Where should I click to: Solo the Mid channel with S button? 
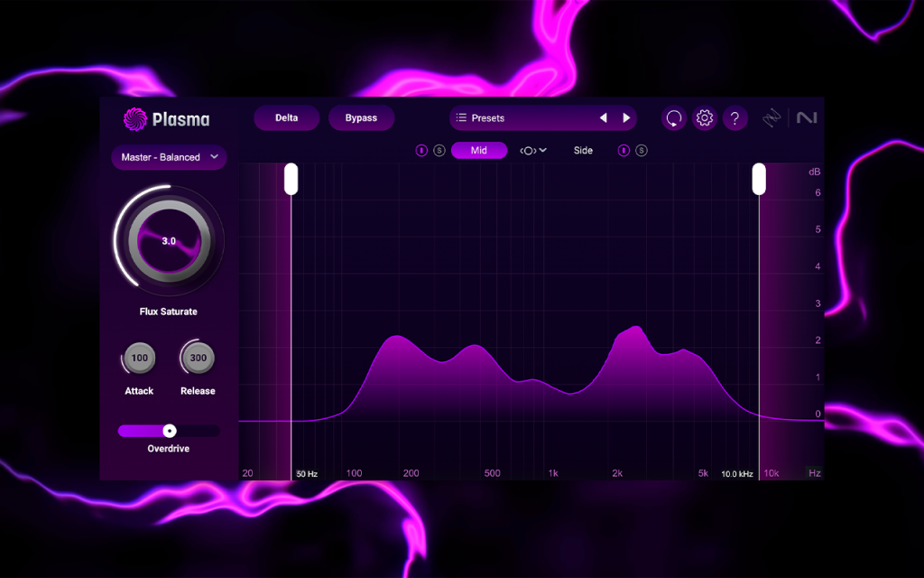pos(439,151)
